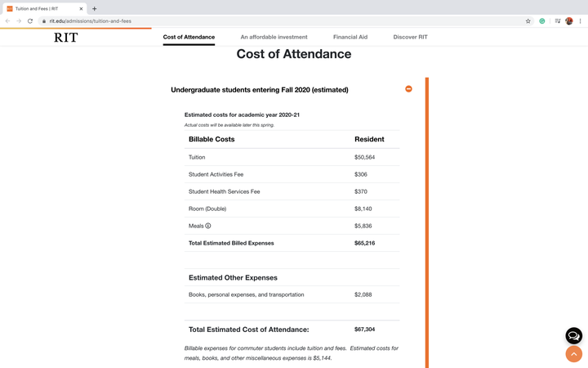Click the address bar URL field

point(285,21)
